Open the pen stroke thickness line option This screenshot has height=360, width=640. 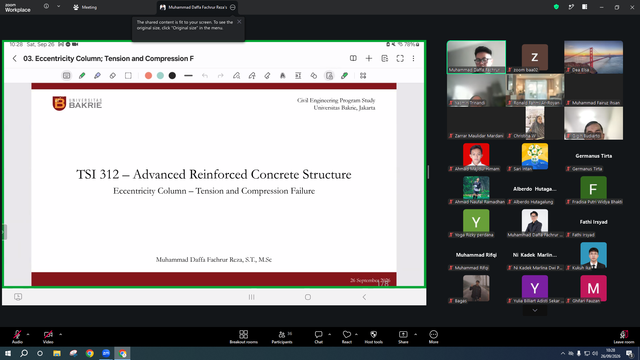[188, 76]
